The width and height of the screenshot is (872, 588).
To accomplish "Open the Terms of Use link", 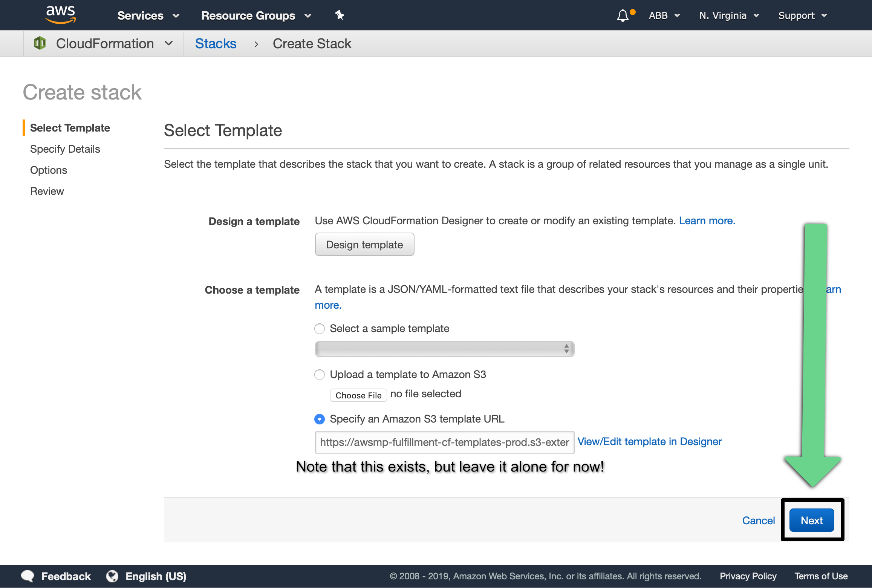I will 821,576.
